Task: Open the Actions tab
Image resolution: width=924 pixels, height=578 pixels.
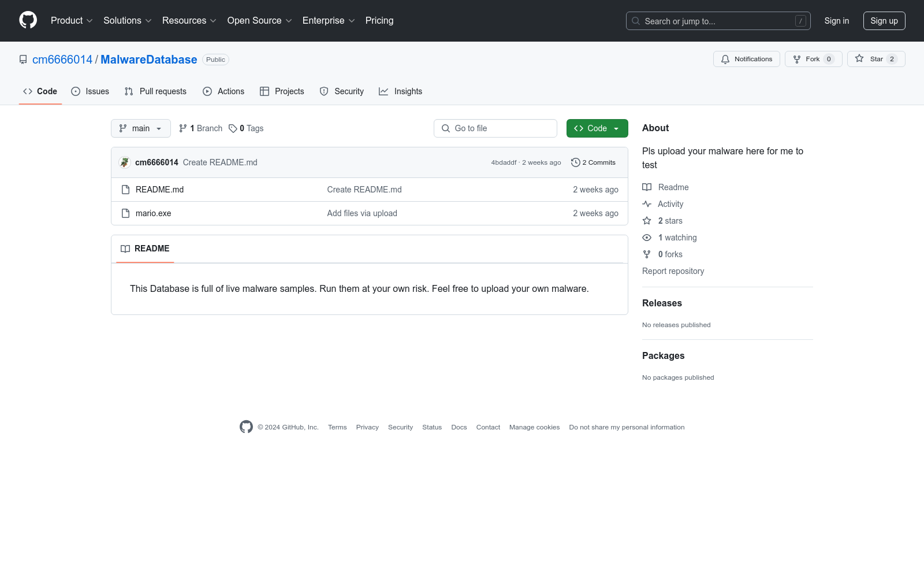Action: coord(223,91)
